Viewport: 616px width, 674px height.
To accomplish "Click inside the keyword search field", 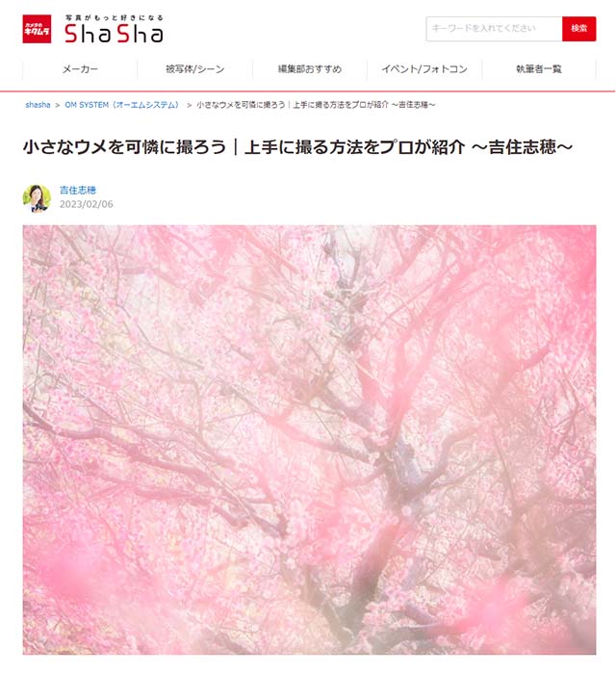I will coord(494,29).
